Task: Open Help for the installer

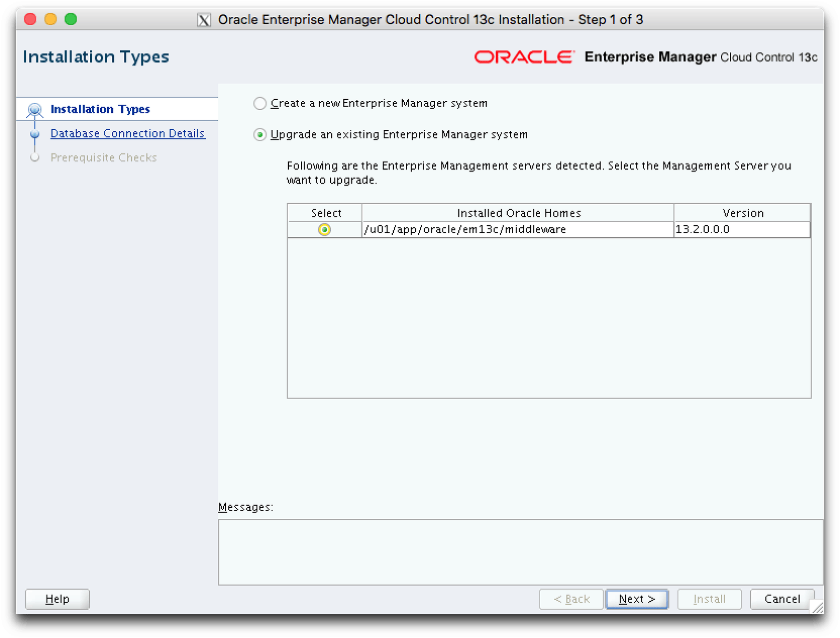Action: click(57, 599)
